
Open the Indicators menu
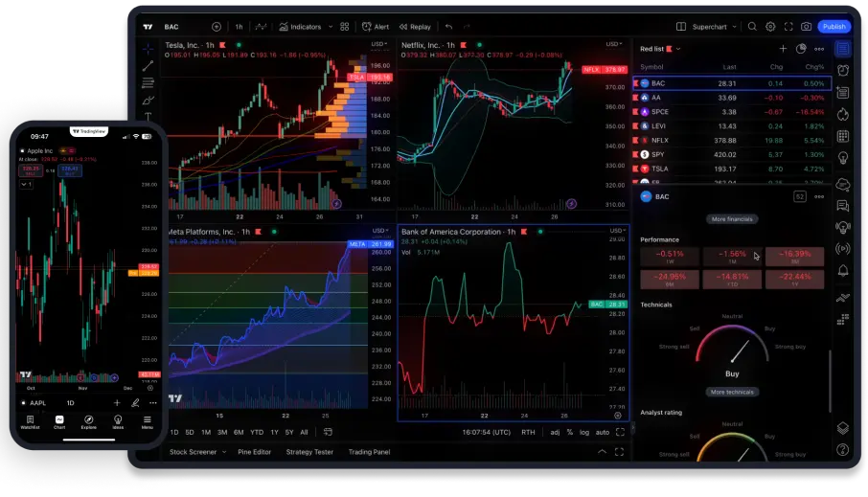(x=300, y=27)
